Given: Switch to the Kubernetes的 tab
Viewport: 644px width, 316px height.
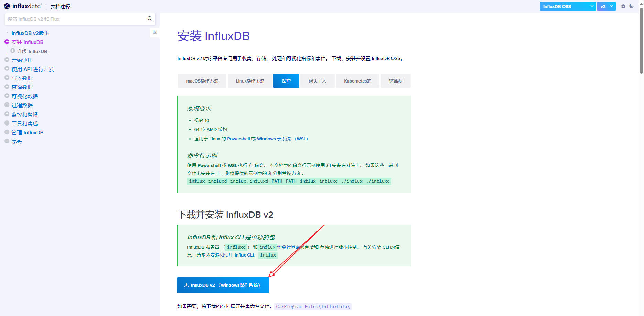Looking at the screenshot, I should coord(358,81).
